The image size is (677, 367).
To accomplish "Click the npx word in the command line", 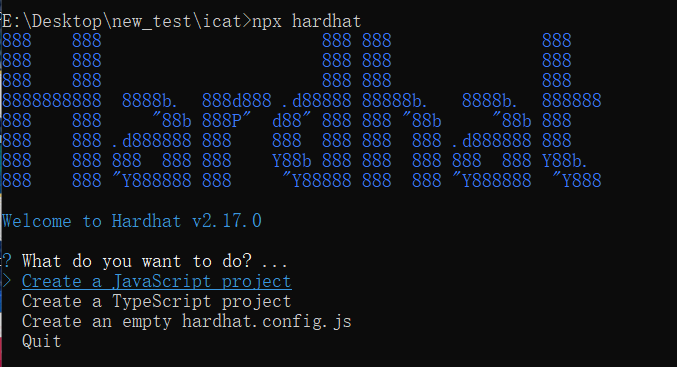I will (267, 22).
